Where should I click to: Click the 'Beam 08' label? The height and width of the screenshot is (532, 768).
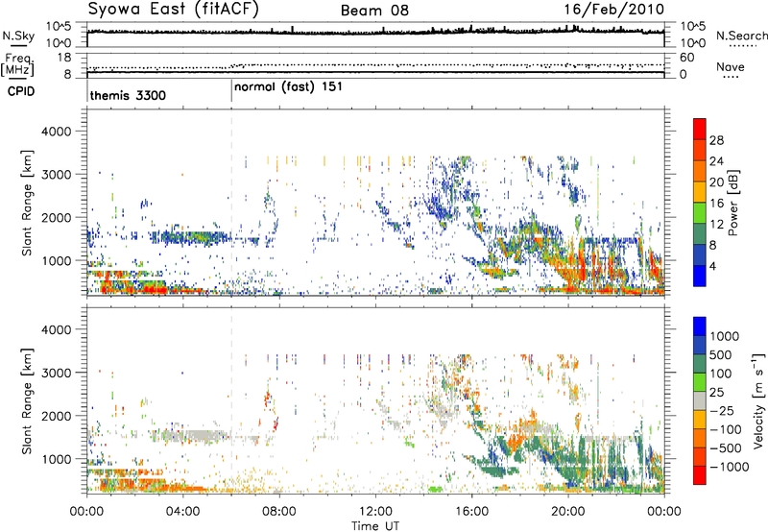[374, 11]
